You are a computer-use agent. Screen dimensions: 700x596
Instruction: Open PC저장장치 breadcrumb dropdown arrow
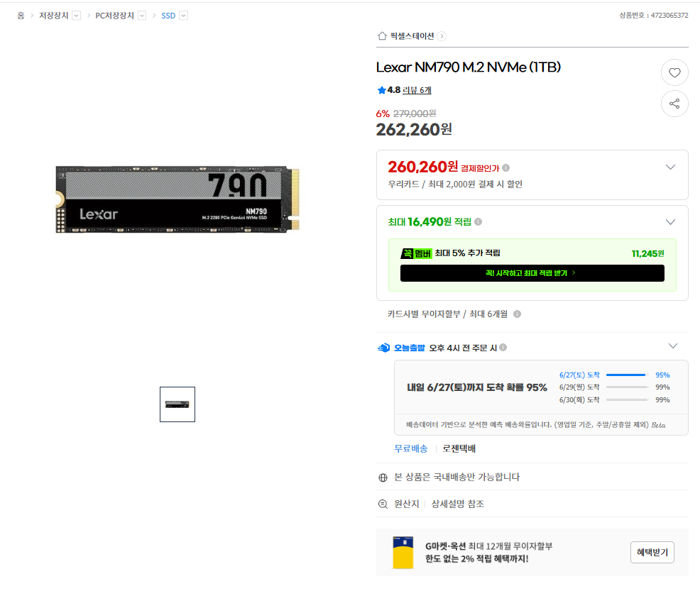click(x=142, y=16)
